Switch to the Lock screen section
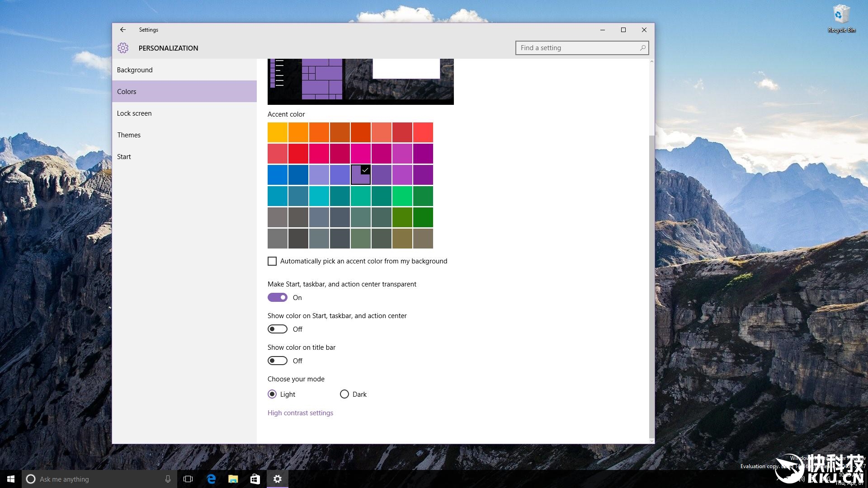The image size is (868, 488). pos(134,113)
